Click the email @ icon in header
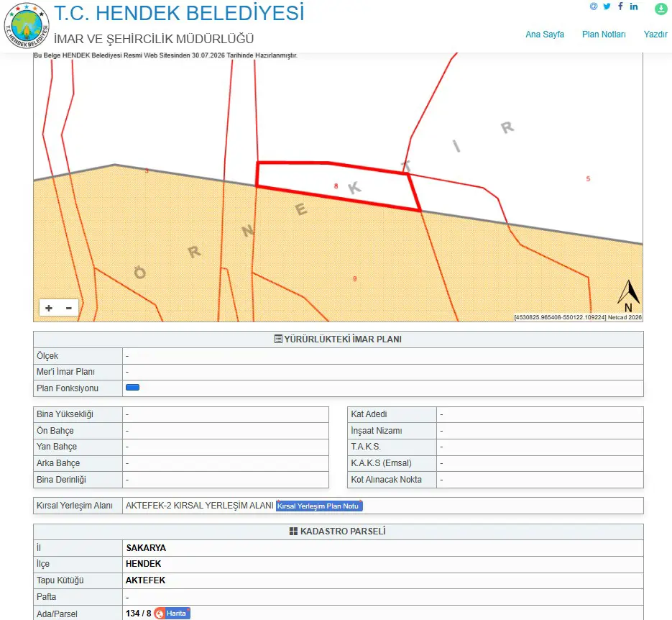Screen dimensions: 672x620 tap(594, 6)
